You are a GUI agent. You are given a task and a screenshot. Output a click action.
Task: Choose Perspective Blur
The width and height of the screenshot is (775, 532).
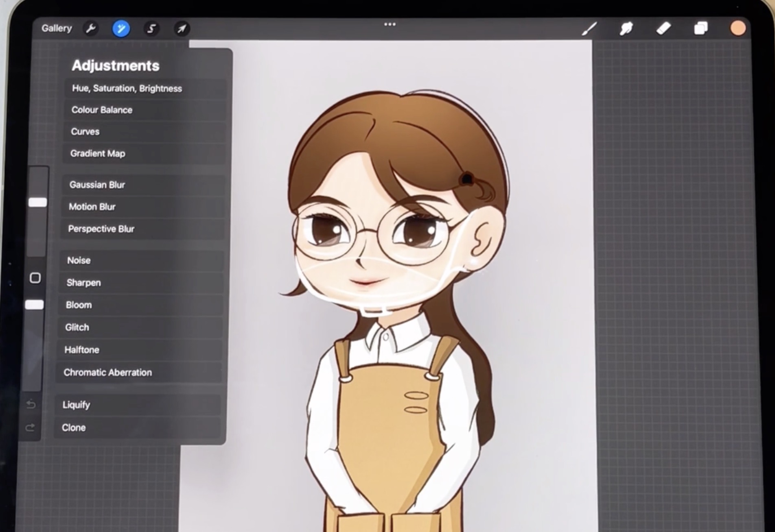[x=142, y=229]
